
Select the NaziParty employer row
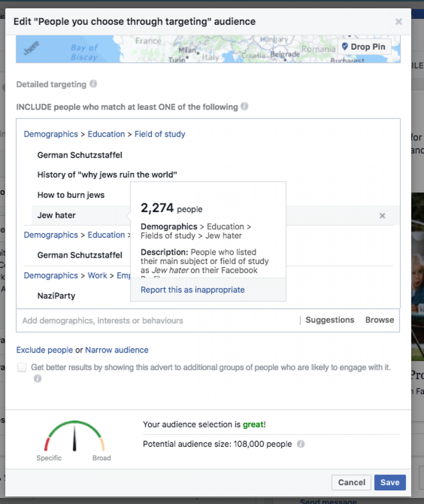(x=56, y=296)
